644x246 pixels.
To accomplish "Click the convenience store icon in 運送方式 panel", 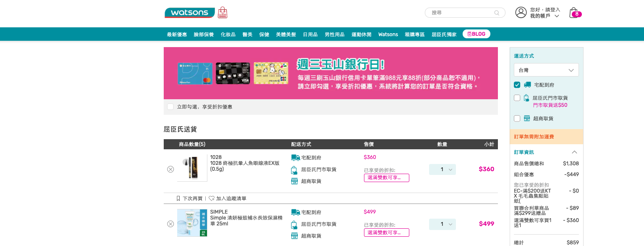I will [527, 118].
